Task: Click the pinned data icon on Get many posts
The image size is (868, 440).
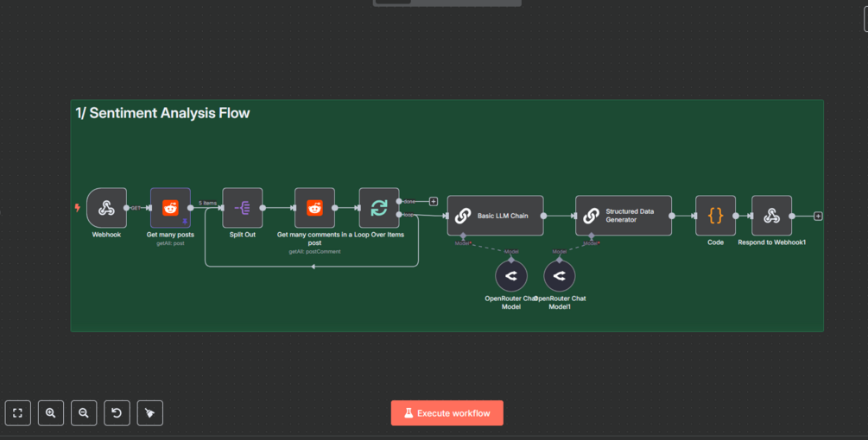Action: coord(185,222)
